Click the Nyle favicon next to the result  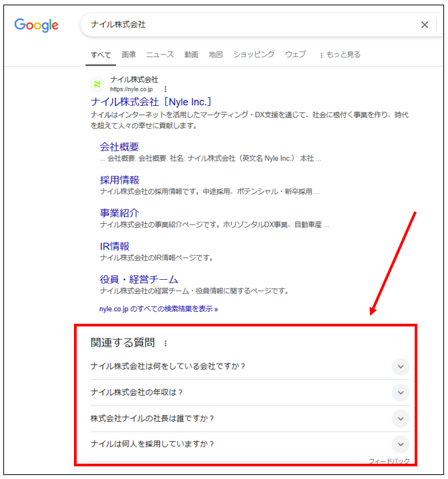[97, 84]
